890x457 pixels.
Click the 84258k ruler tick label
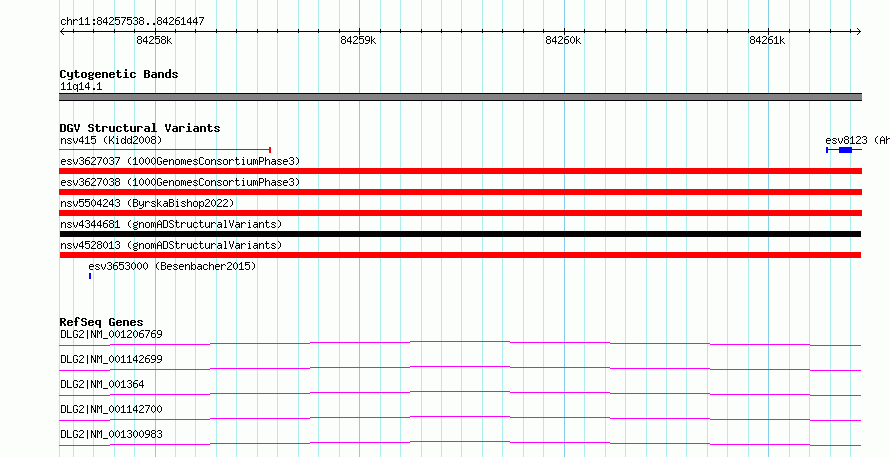pyautogui.click(x=154, y=40)
